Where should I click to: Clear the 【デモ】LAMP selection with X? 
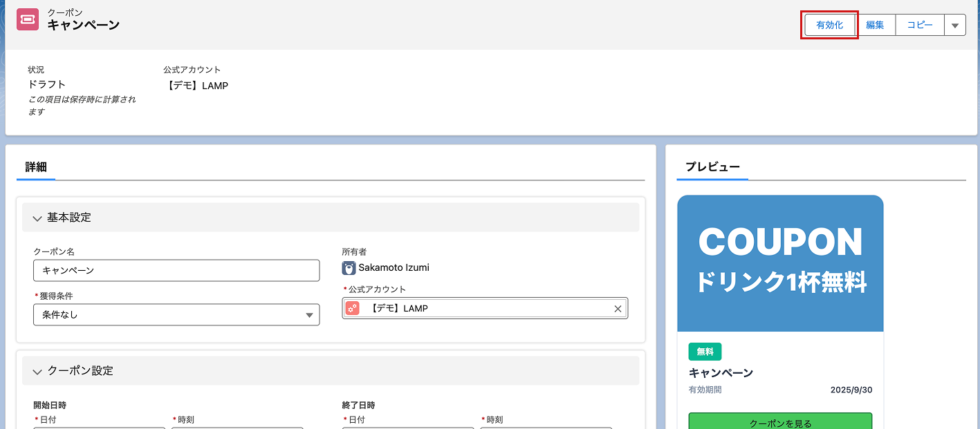[618, 309]
